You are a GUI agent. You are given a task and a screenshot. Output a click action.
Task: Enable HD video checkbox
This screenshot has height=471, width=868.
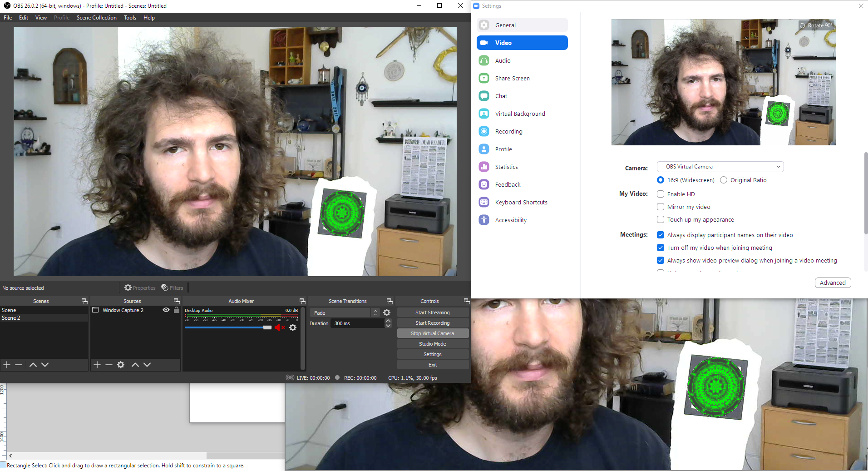[661, 194]
